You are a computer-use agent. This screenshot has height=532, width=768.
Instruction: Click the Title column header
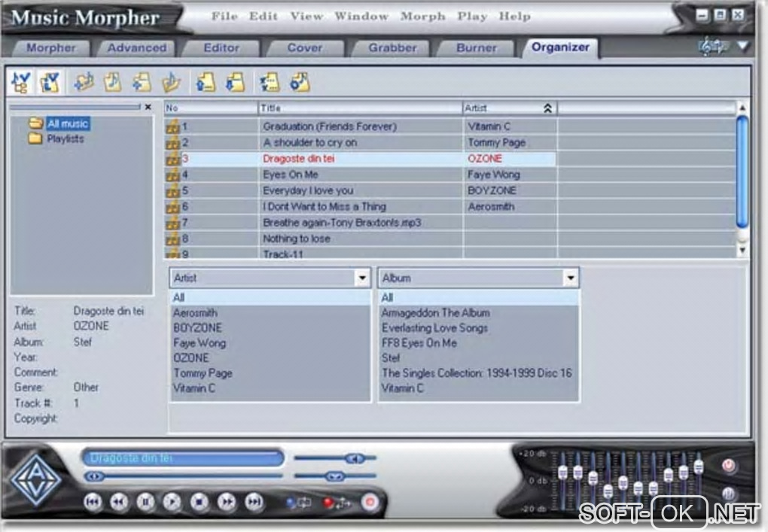360,108
